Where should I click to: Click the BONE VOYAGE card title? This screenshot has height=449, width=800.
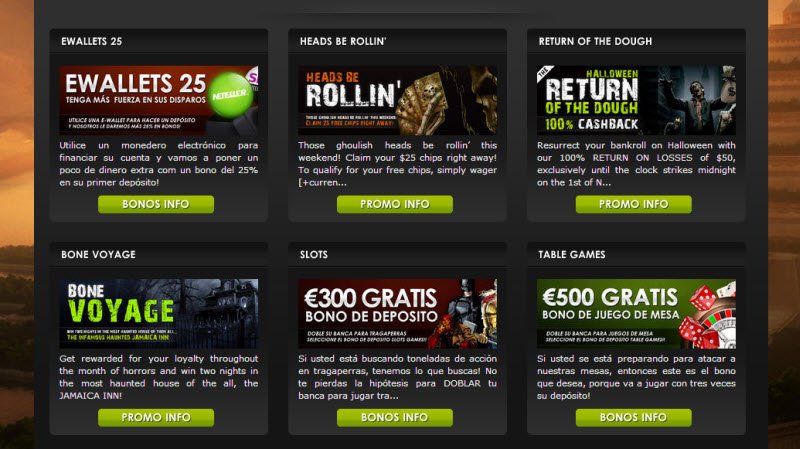(98, 255)
